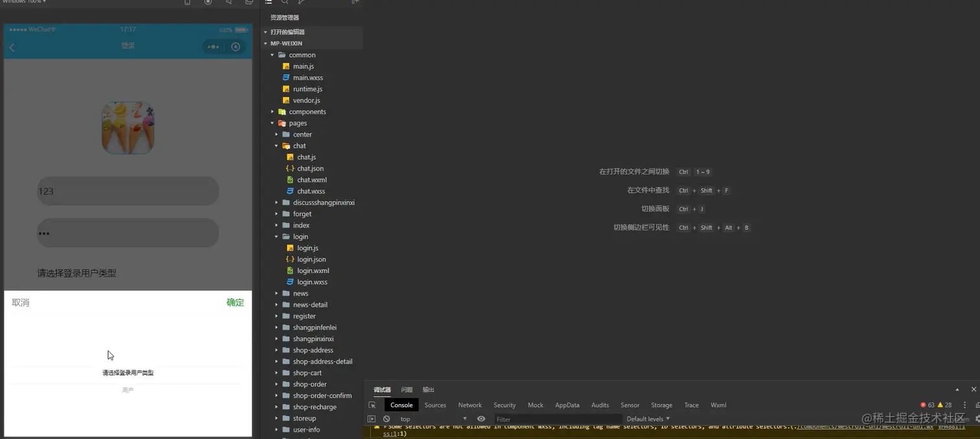
Task: Open runtime.js file
Action: click(x=307, y=89)
